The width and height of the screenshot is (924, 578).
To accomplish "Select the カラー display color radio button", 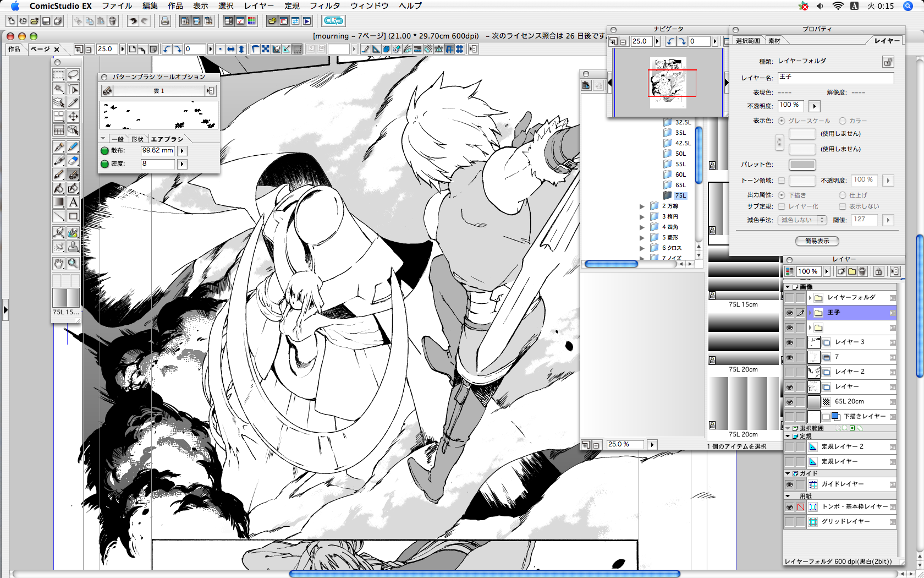I will [843, 121].
